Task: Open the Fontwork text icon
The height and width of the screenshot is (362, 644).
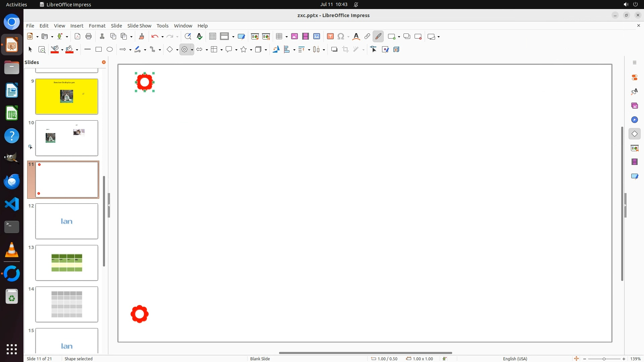Action: coord(356,37)
